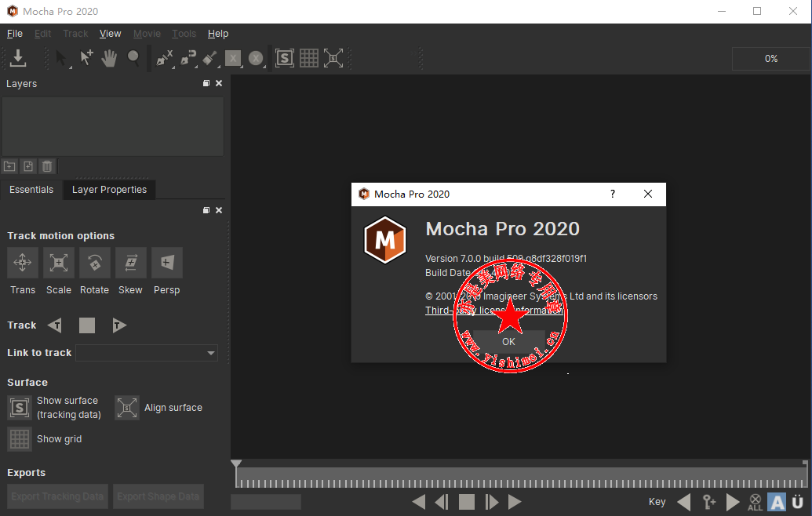Switch to the Layer Properties tab
This screenshot has width=812, height=516.
click(x=109, y=190)
